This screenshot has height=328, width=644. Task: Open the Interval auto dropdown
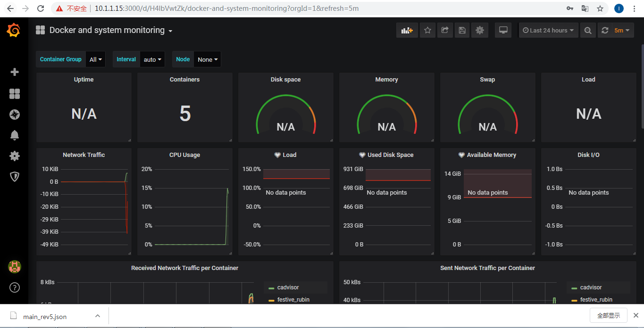[152, 59]
